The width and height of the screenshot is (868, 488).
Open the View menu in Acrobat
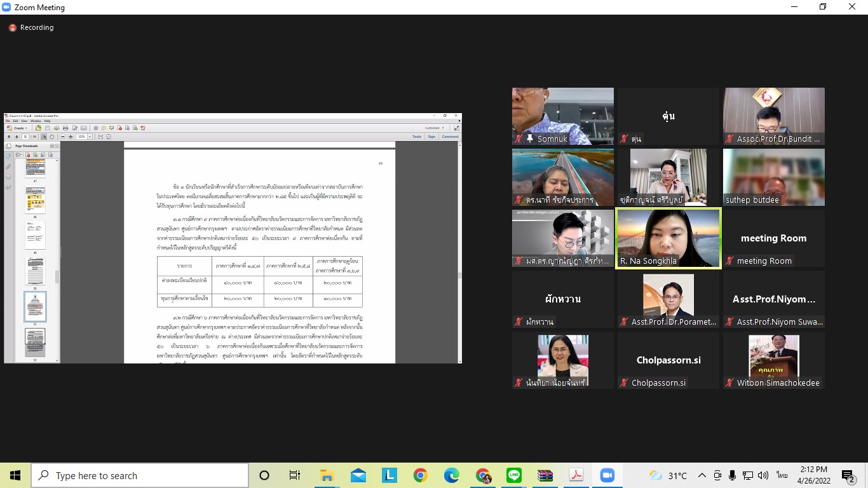pos(25,121)
